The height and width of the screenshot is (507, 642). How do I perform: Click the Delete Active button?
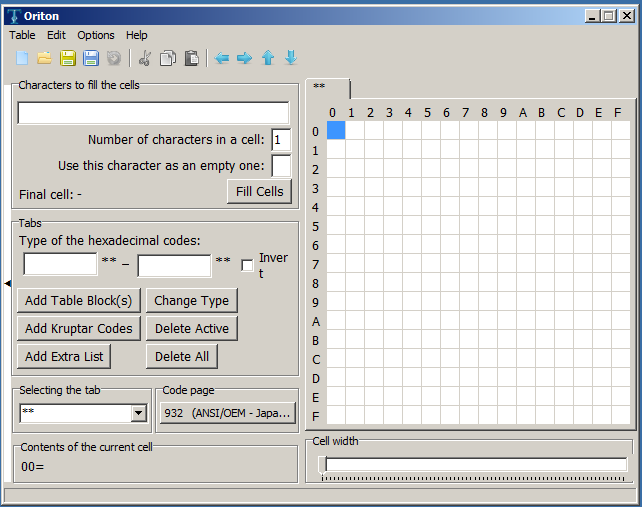coord(192,328)
